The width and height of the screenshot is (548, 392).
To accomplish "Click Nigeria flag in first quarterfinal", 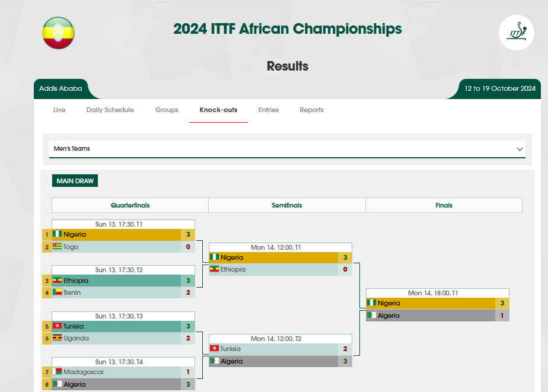I will (58, 234).
